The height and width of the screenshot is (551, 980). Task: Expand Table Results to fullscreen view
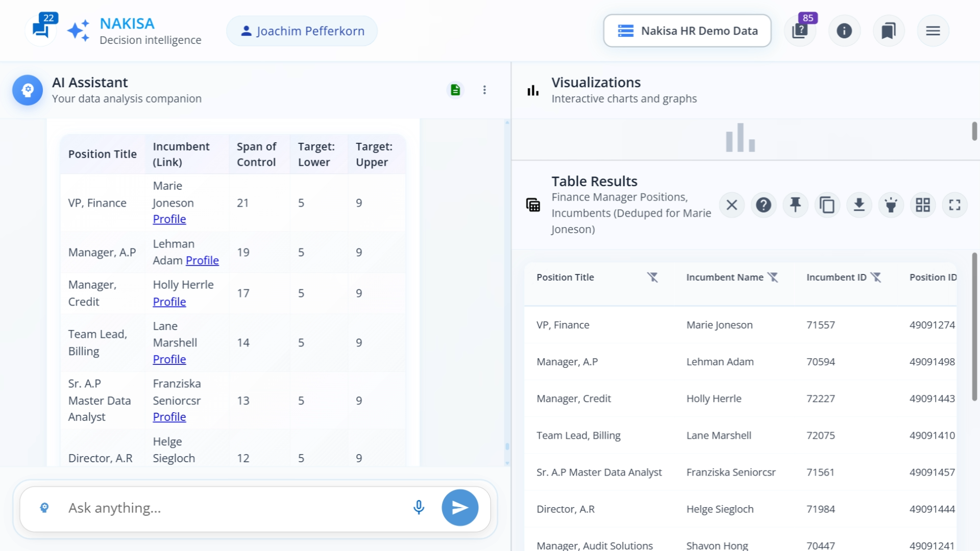(955, 205)
